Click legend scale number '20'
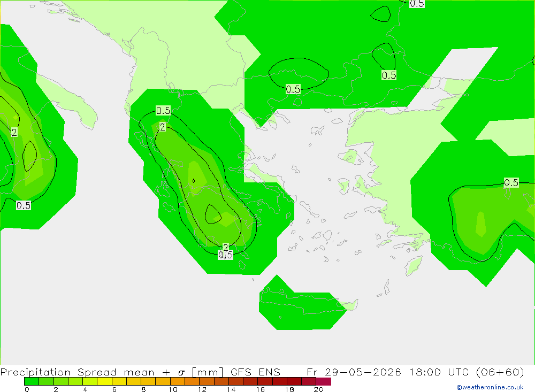535x392 pixels. point(318,389)
